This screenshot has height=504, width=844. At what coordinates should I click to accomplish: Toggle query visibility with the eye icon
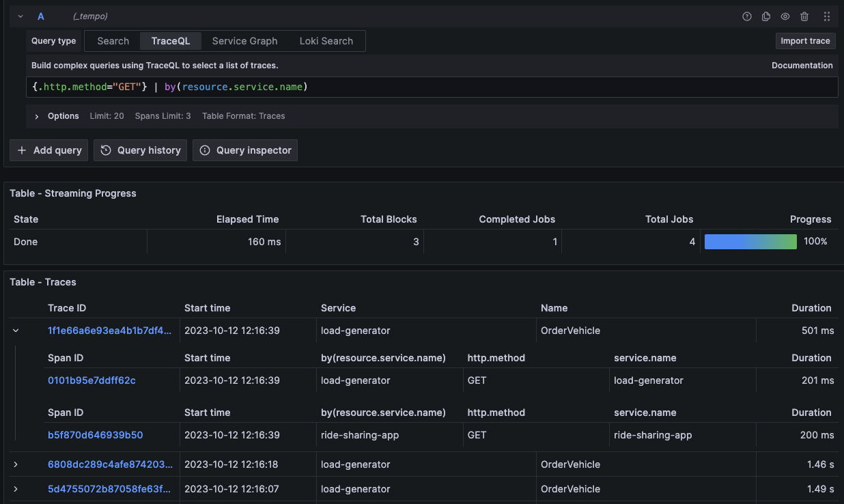(785, 16)
